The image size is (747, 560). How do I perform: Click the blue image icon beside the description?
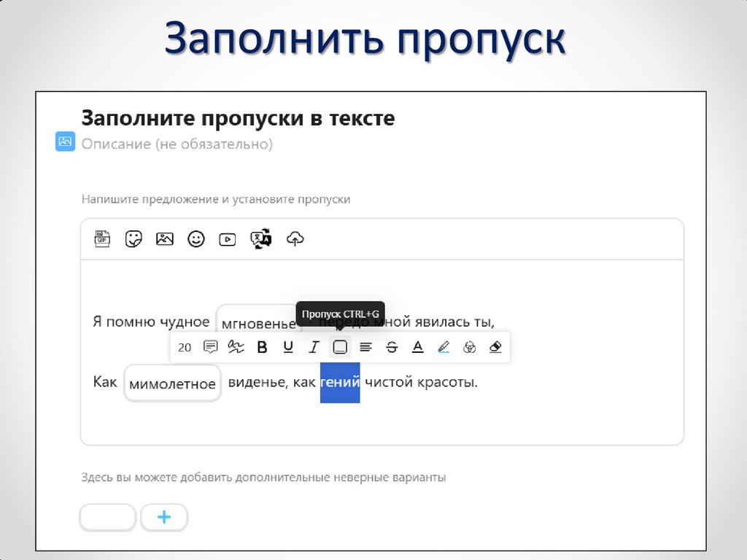pos(65,141)
